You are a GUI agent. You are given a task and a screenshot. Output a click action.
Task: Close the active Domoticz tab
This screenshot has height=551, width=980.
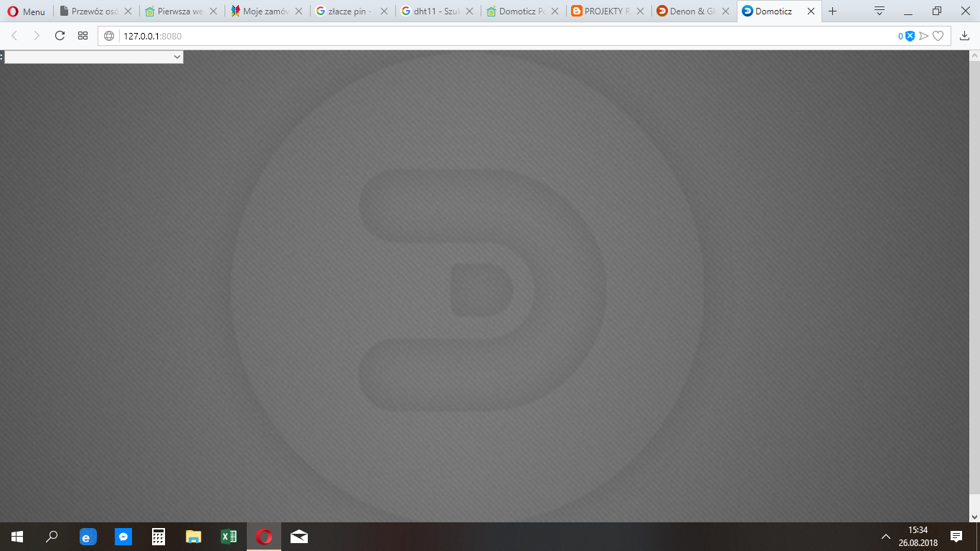coord(811,11)
